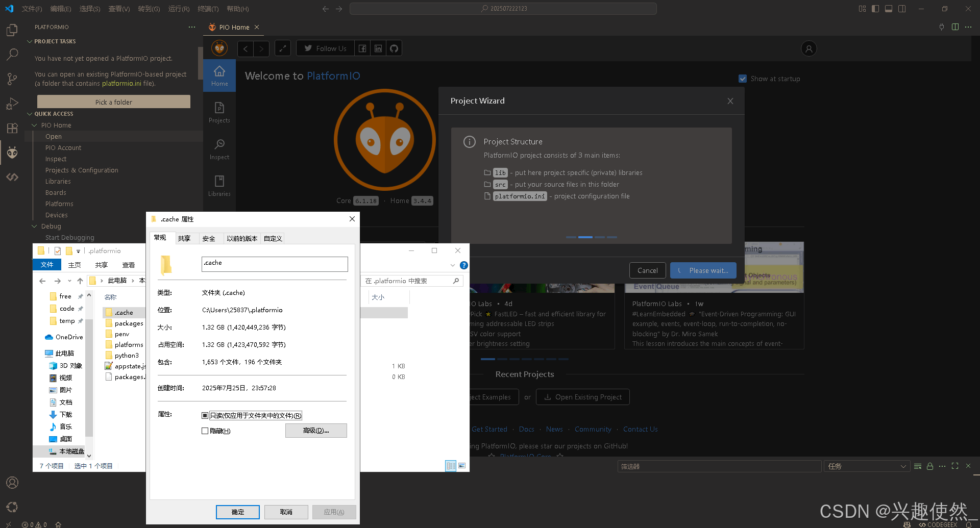Open Libraries in PIO Home sidebar
This screenshot has height=528, width=980.
pos(219,186)
